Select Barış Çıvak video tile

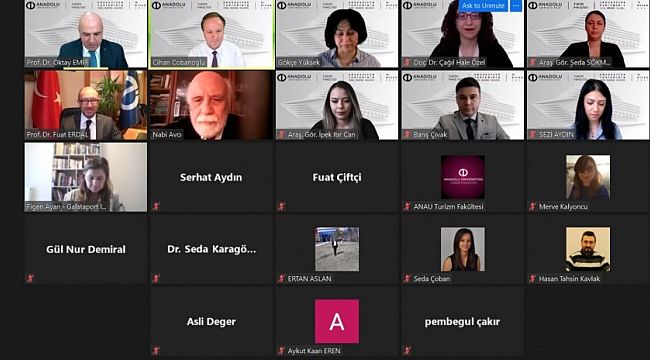point(462,105)
